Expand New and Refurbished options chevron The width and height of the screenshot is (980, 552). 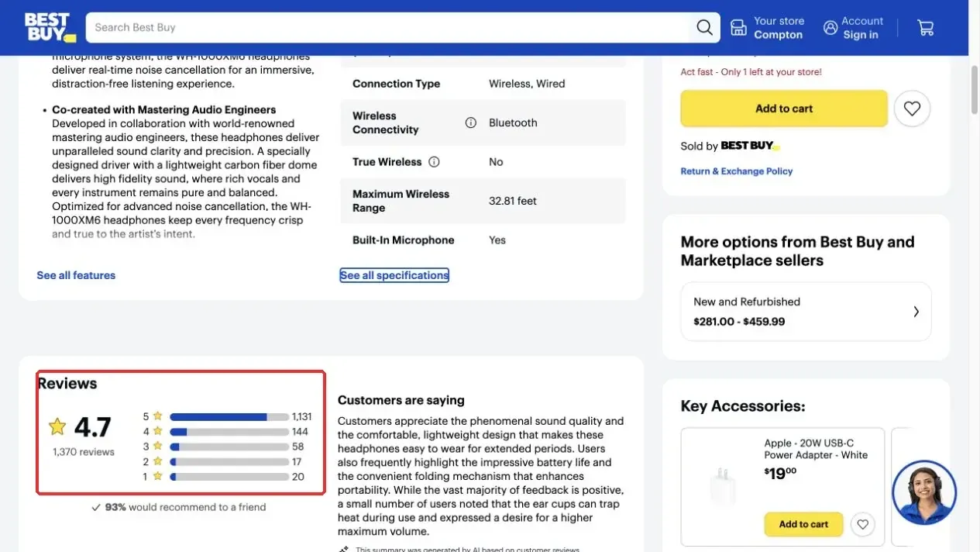pyautogui.click(x=916, y=312)
